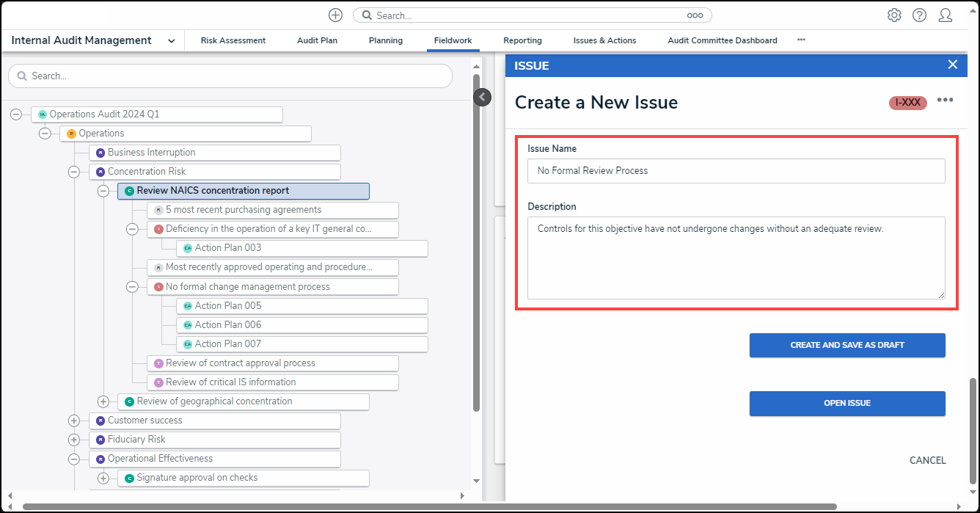Open the settings gear icon
The height and width of the screenshot is (513, 980).
click(894, 15)
